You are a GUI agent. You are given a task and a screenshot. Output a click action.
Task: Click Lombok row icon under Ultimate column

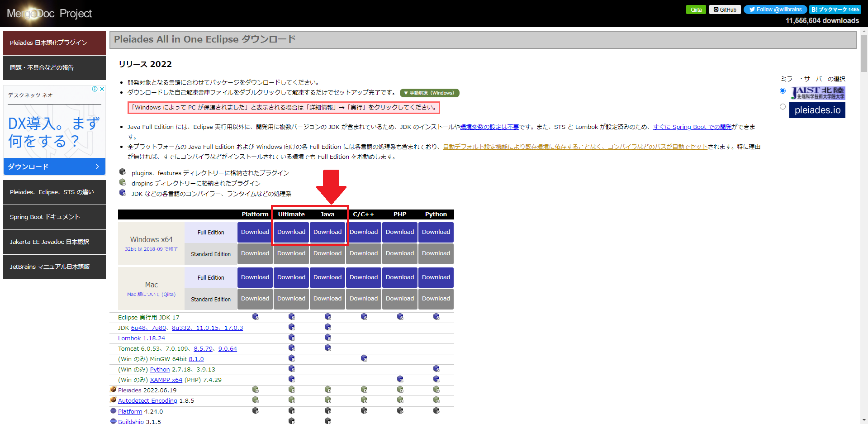tap(291, 338)
